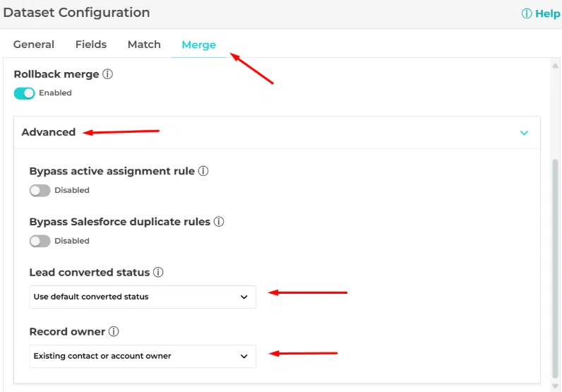Click the scrollbar down arrow
The image size is (562, 392).
point(555,385)
